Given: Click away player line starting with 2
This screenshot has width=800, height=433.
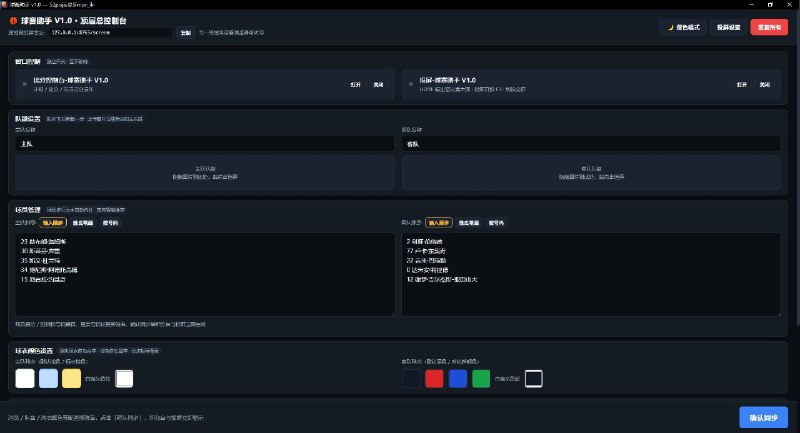Looking at the screenshot, I should coord(424,241).
